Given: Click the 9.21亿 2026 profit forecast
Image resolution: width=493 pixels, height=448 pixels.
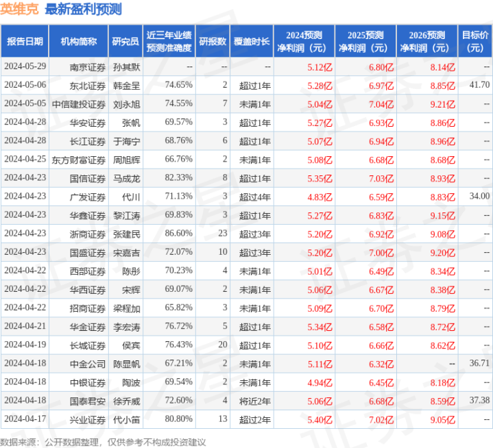Looking at the screenshot, I should 443,104.
